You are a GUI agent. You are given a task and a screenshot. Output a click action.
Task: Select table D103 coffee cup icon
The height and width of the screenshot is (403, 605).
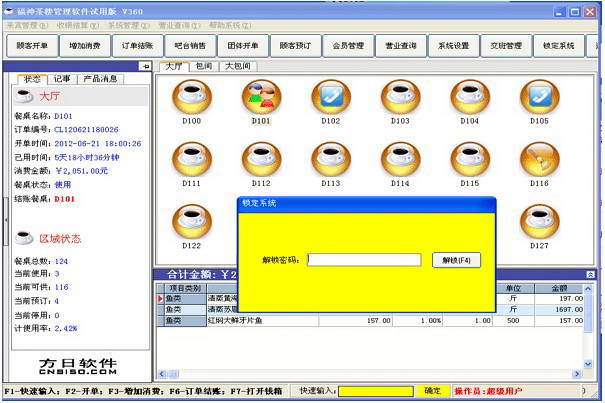coord(400,97)
